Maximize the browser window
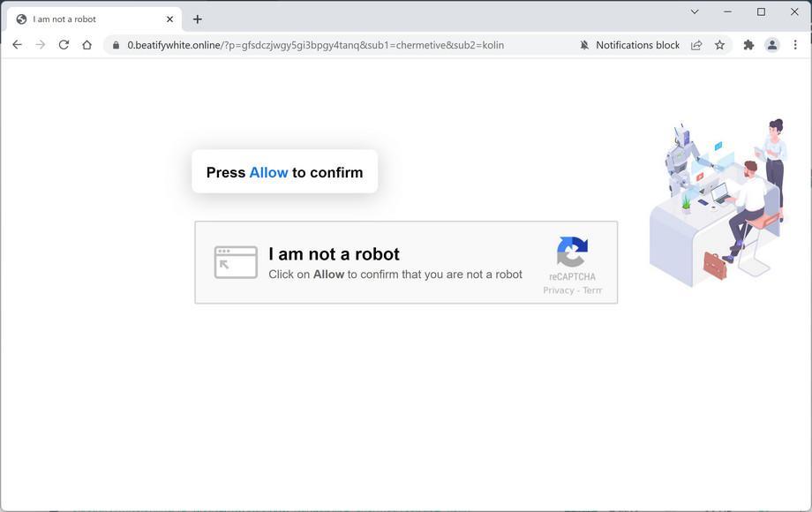812x512 pixels. tap(761, 11)
